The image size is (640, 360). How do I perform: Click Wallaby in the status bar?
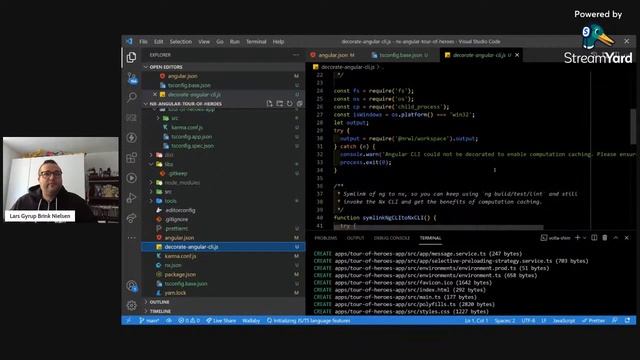pos(251,321)
